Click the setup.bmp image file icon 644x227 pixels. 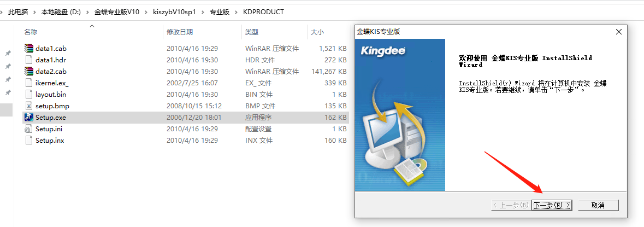29,106
